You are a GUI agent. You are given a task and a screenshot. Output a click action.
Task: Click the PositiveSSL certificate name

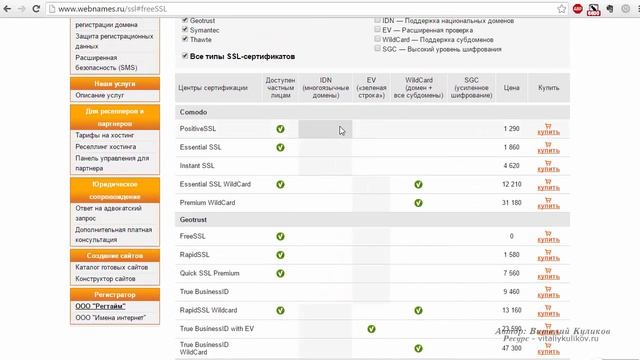tap(198, 129)
